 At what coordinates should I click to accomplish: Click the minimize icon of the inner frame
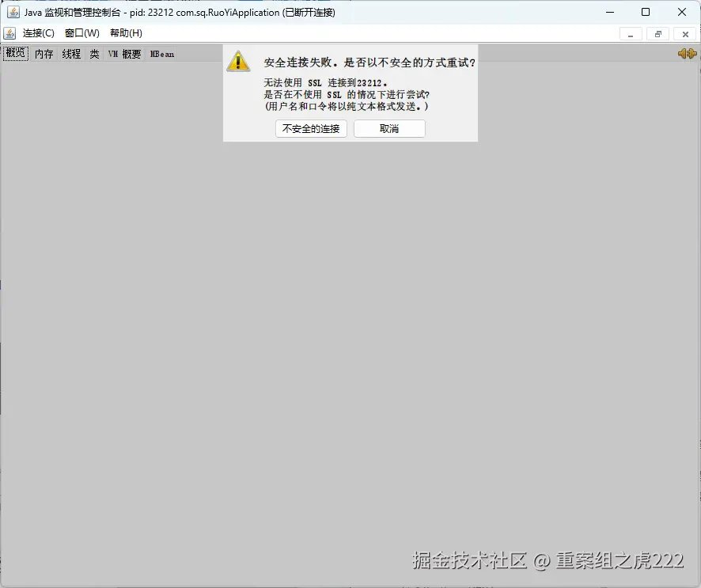click(x=631, y=34)
